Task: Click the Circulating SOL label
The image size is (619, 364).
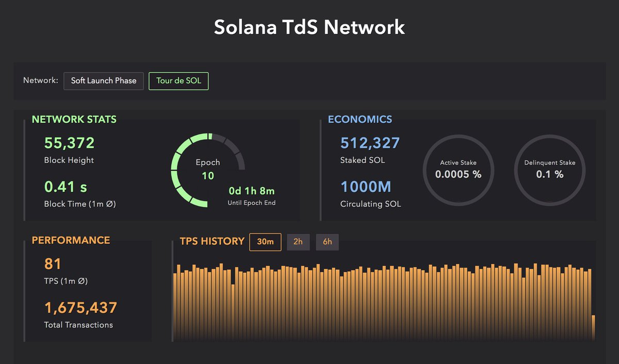Action: (x=370, y=204)
